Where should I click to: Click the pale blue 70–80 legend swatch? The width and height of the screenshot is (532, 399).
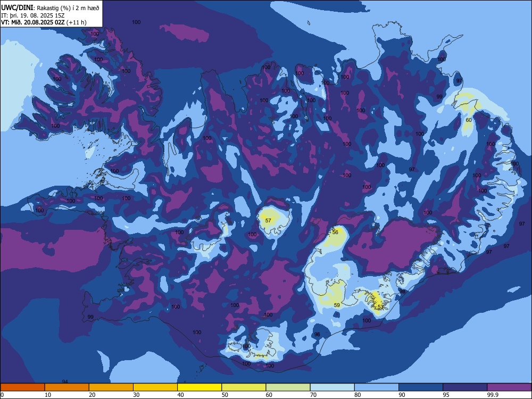[332, 387]
